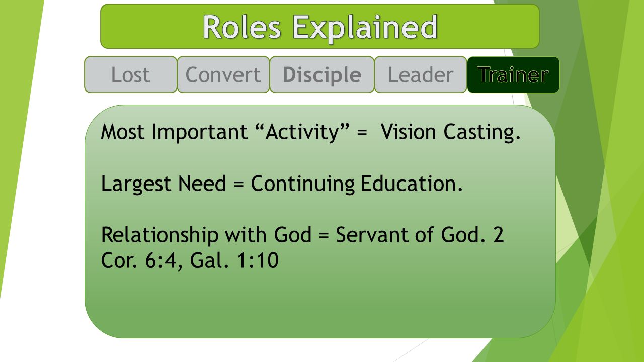Screen dimensions: 644x362
Task: Select the Lost role tab
Action: [x=131, y=74]
